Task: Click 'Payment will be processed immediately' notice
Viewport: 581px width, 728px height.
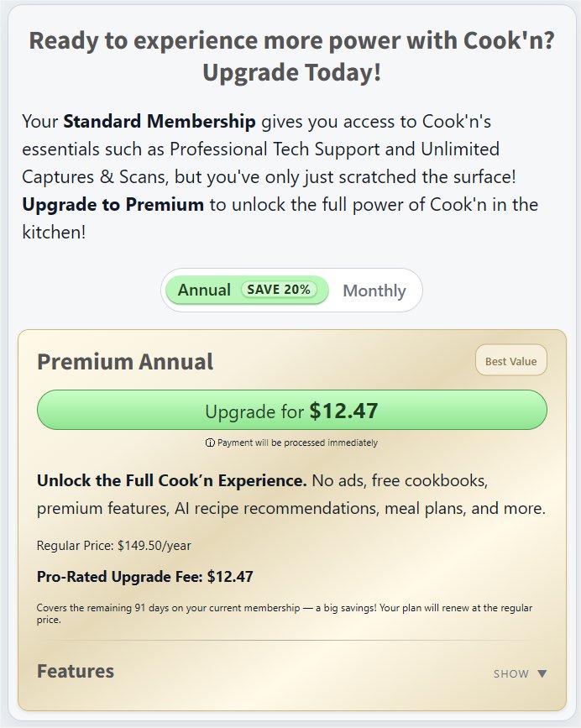Action: (297, 443)
